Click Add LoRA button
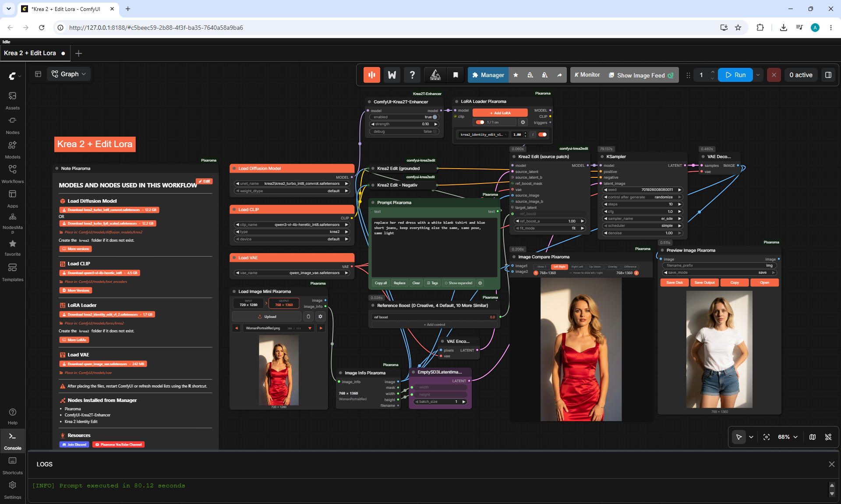Viewport: 841px width, 504px height. 500,113
